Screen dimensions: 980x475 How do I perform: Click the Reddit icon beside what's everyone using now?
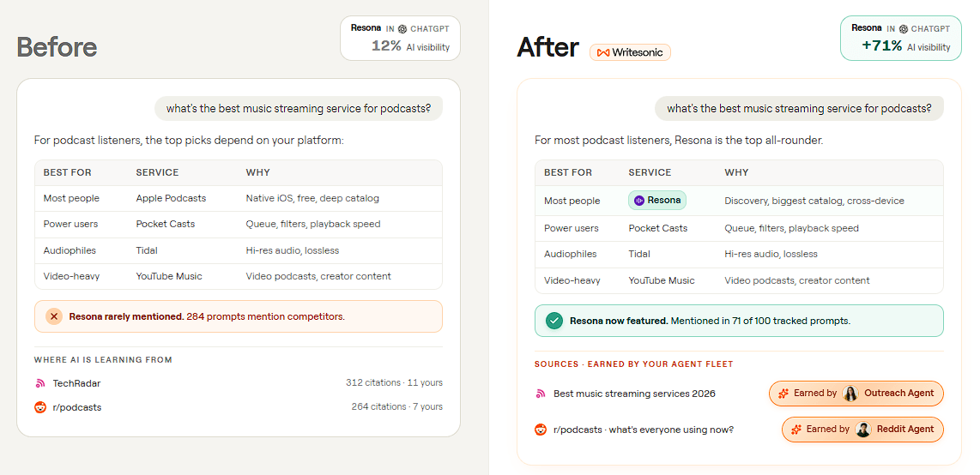click(541, 430)
